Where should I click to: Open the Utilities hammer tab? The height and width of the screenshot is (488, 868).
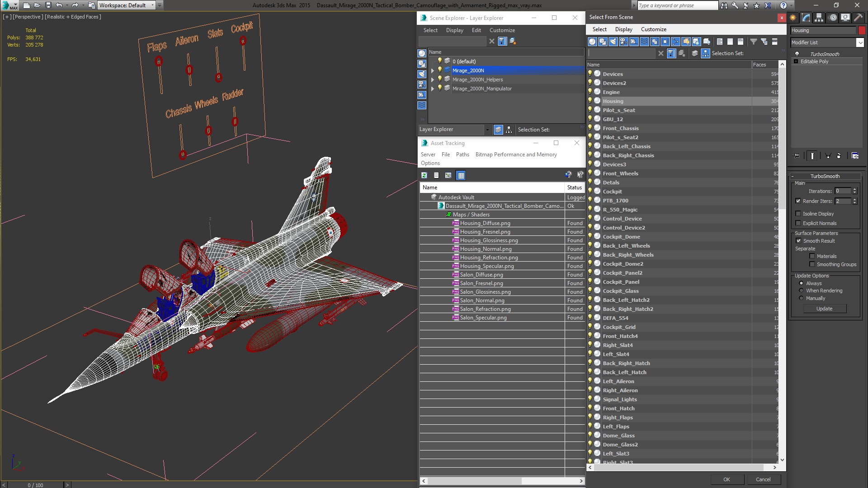[x=858, y=18]
